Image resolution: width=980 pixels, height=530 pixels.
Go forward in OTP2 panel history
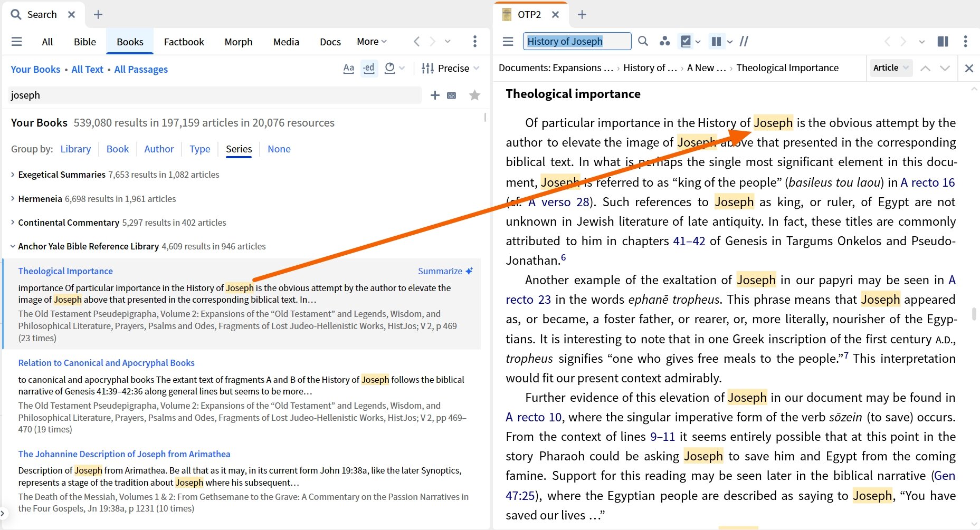click(x=903, y=41)
